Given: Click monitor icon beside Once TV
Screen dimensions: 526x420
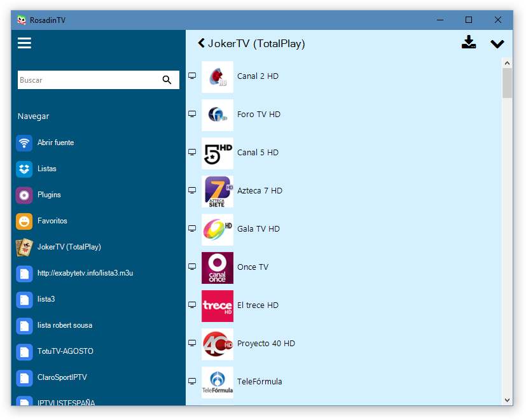Looking at the screenshot, I should click(x=192, y=267).
